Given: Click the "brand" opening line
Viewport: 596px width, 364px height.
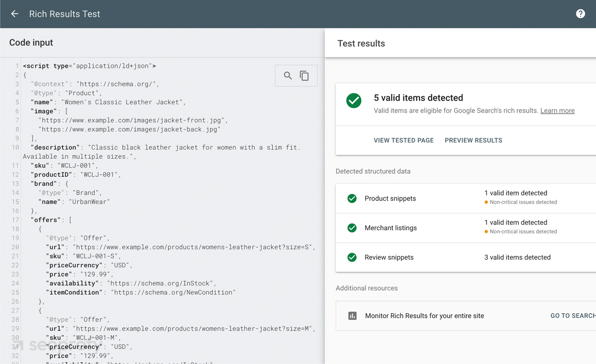Looking at the screenshot, I should [x=49, y=184].
